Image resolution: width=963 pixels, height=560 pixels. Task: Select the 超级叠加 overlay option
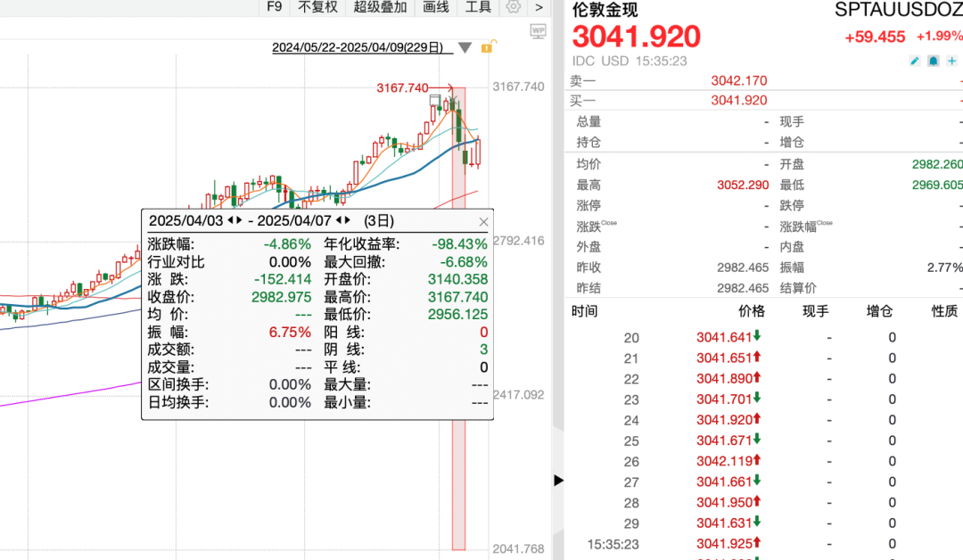pyautogui.click(x=380, y=7)
